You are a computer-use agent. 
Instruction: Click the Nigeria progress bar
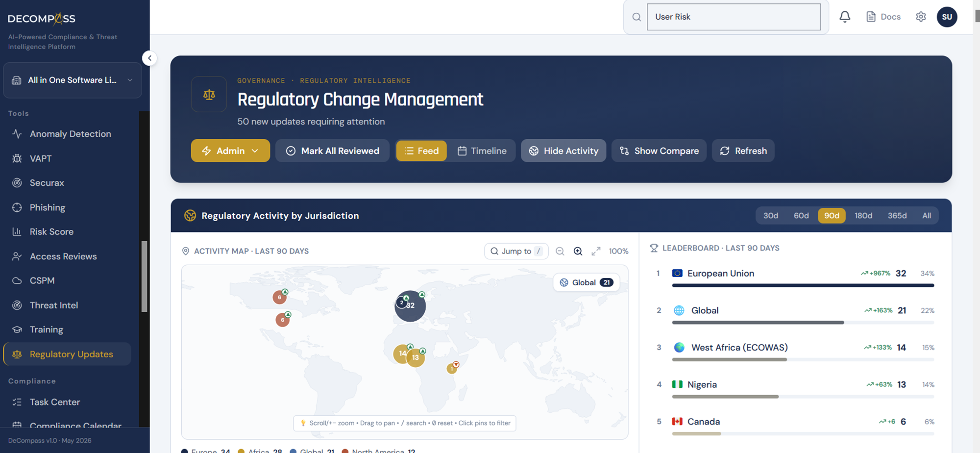[x=803, y=397]
